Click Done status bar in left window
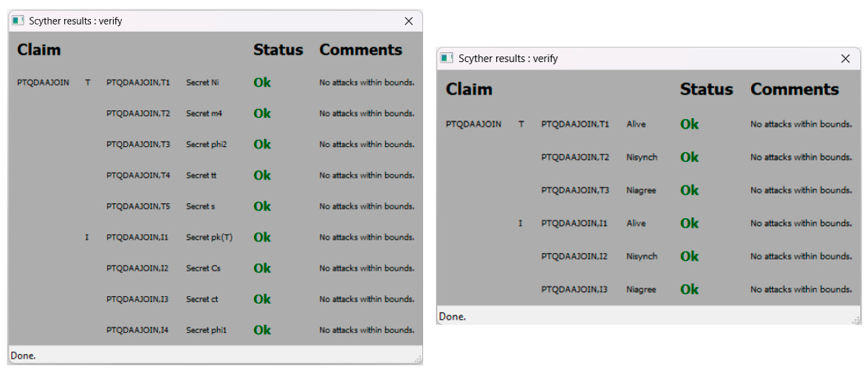 coord(23,355)
